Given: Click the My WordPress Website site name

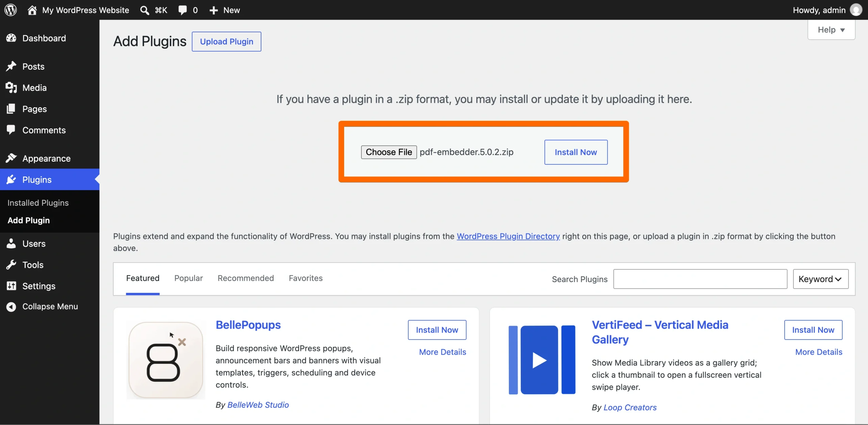Looking at the screenshot, I should click(85, 10).
